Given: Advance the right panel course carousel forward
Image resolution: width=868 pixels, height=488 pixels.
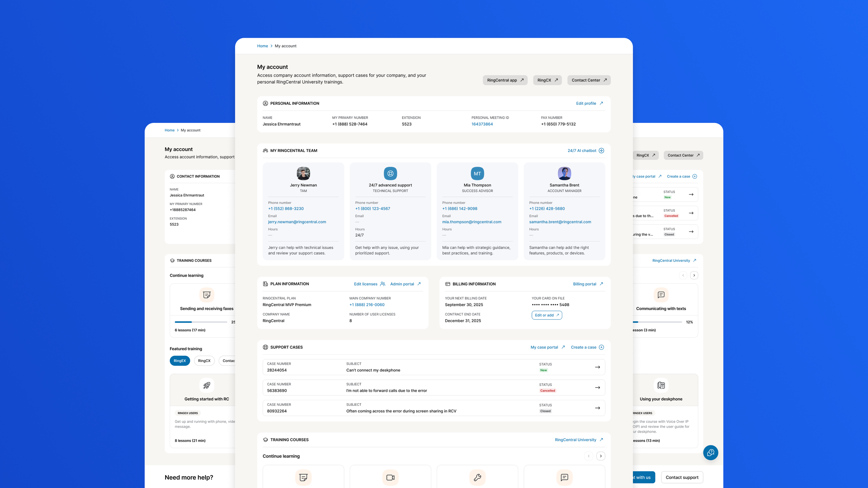Looking at the screenshot, I should 694,275.
